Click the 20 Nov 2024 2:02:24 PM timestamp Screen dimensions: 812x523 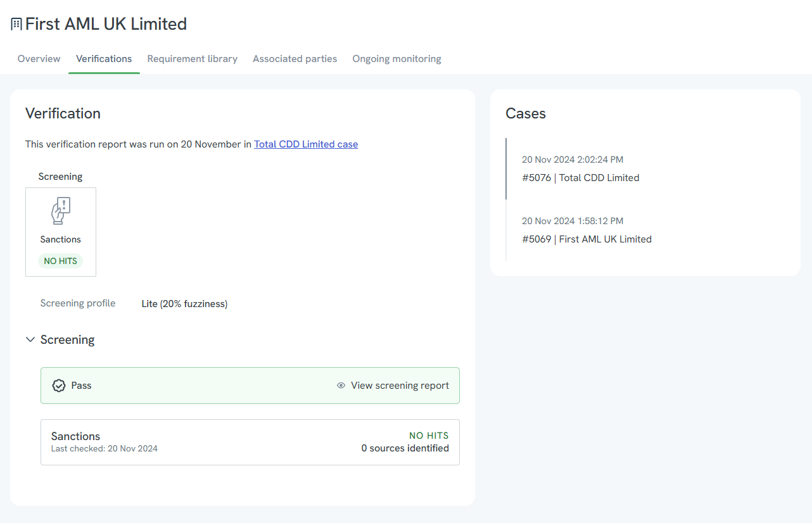(x=573, y=160)
